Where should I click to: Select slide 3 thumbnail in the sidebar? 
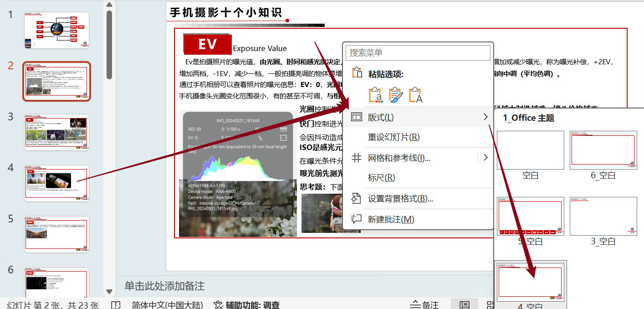(56, 132)
